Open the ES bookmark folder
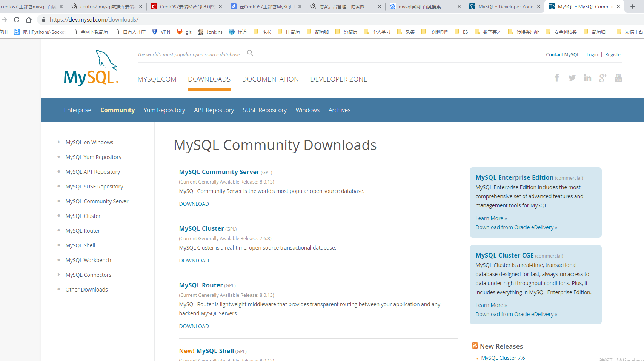The image size is (644, 361). coord(461,32)
